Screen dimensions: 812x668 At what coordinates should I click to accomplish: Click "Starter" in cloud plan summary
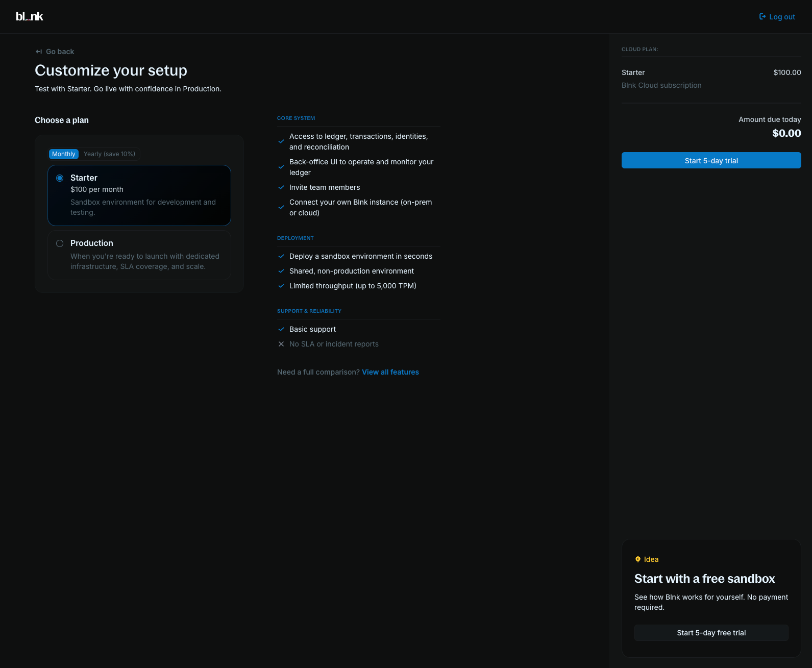coord(633,72)
